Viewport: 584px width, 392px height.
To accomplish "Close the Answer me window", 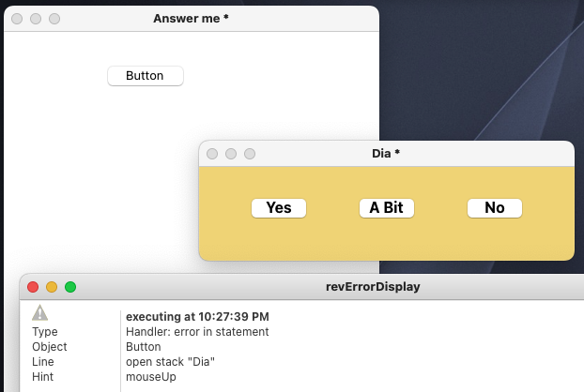I will coord(17,19).
